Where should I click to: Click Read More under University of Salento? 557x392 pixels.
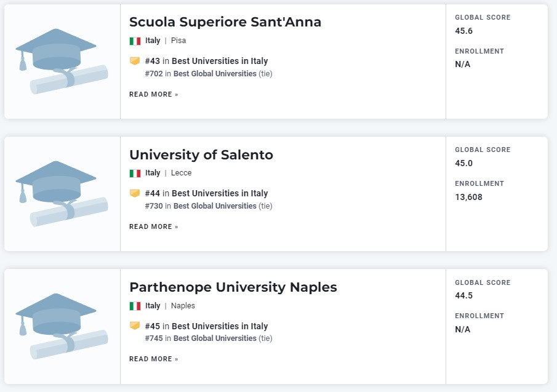[x=153, y=227]
